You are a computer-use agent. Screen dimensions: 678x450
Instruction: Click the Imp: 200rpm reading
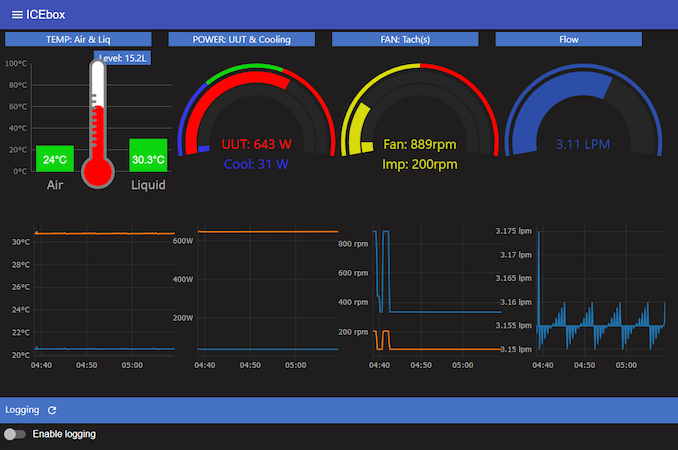click(420, 164)
